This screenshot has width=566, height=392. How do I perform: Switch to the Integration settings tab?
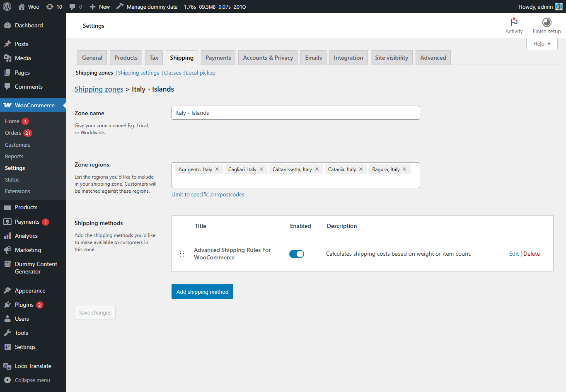click(x=348, y=58)
